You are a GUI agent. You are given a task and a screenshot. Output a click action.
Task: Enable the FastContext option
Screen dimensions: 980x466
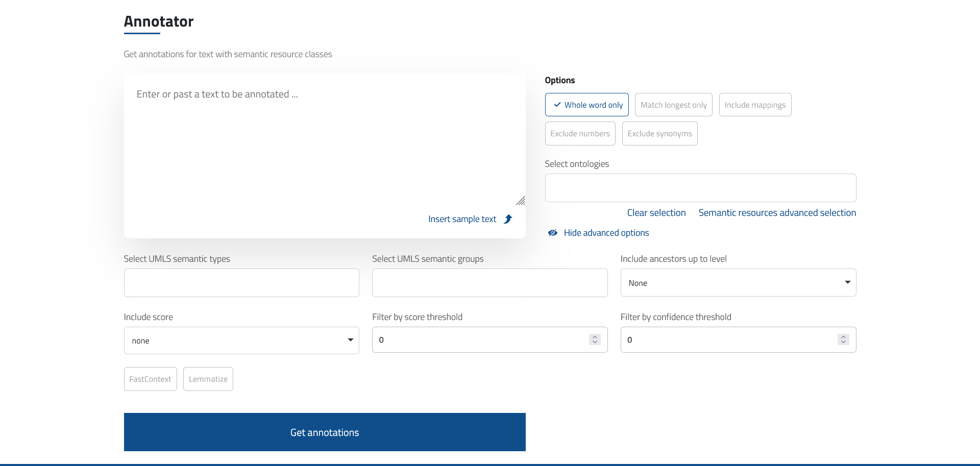(x=150, y=379)
